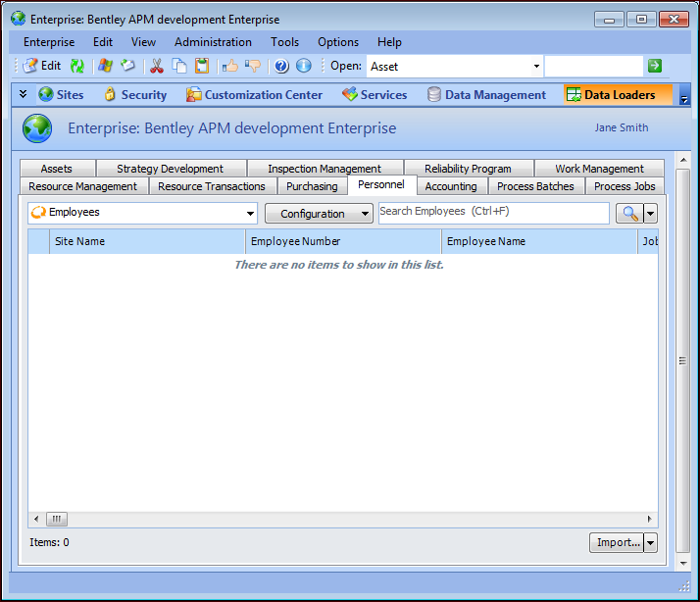Click the list's right scroll arrow
Screen dimensions: 700x602
point(650,519)
